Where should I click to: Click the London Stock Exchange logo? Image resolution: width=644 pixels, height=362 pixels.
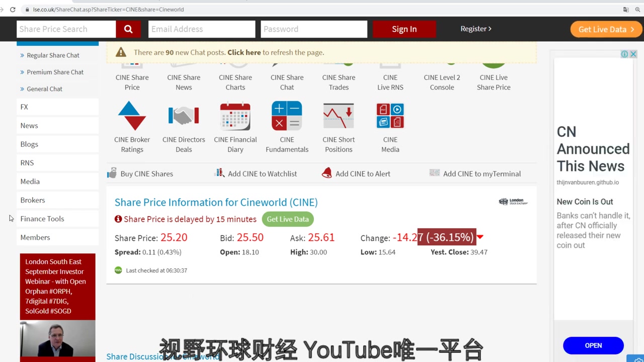[513, 202]
